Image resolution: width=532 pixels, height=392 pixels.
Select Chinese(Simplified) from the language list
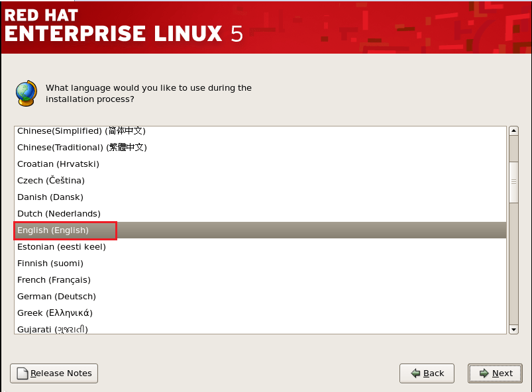coord(81,131)
